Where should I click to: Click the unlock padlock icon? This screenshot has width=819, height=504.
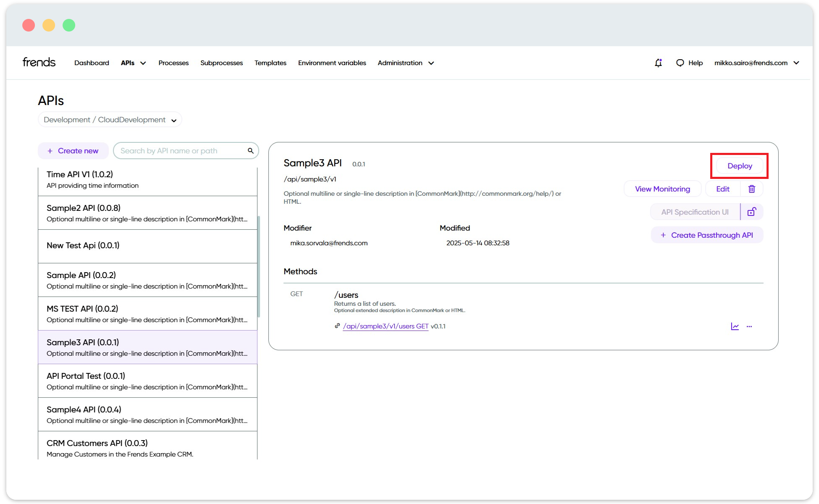751,212
